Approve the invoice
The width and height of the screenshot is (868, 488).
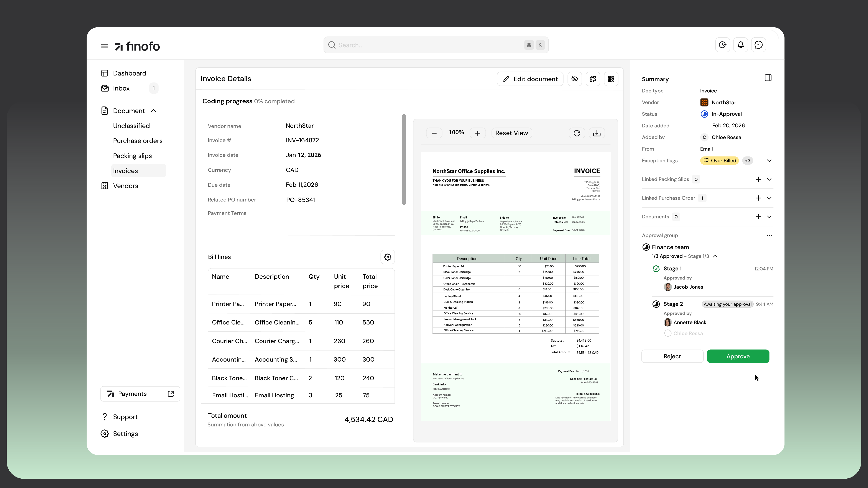click(x=738, y=356)
